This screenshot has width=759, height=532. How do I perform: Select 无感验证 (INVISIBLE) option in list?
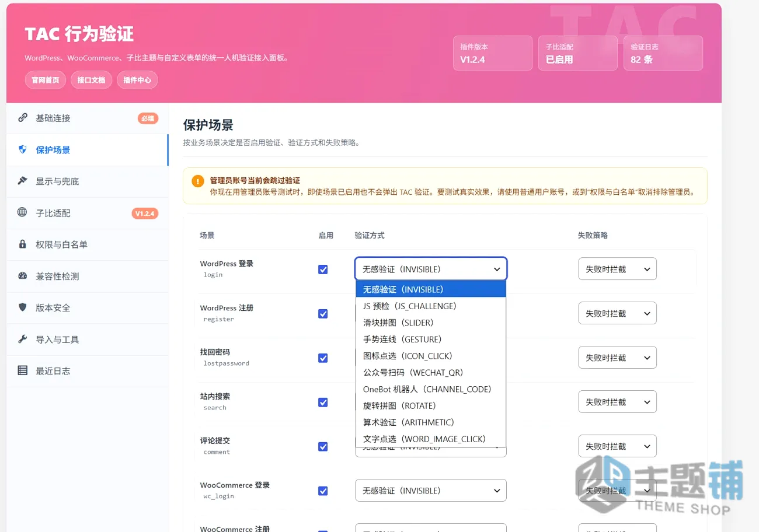coord(431,289)
